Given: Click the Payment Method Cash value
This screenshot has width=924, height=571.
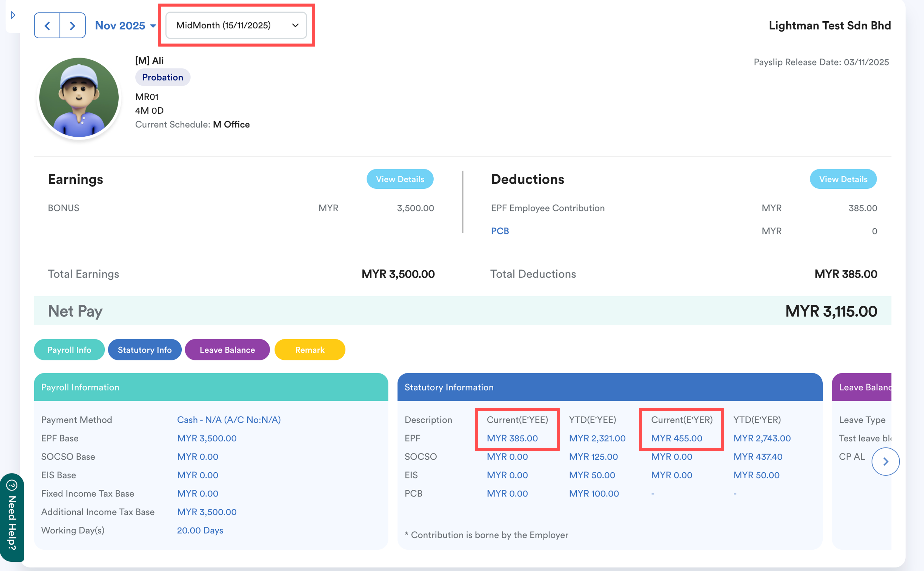Looking at the screenshot, I should pyautogui.click(x=228, y=420).
